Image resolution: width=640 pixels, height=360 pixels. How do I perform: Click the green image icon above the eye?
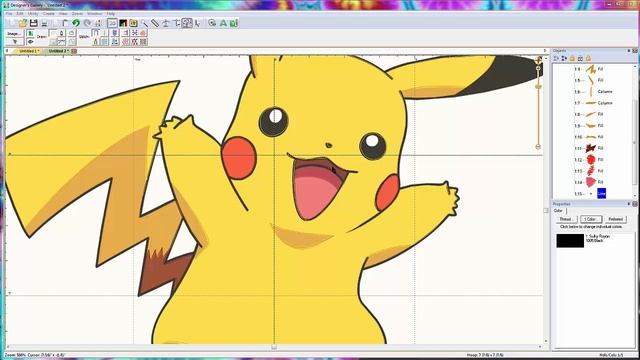click(x=31, y=33)
